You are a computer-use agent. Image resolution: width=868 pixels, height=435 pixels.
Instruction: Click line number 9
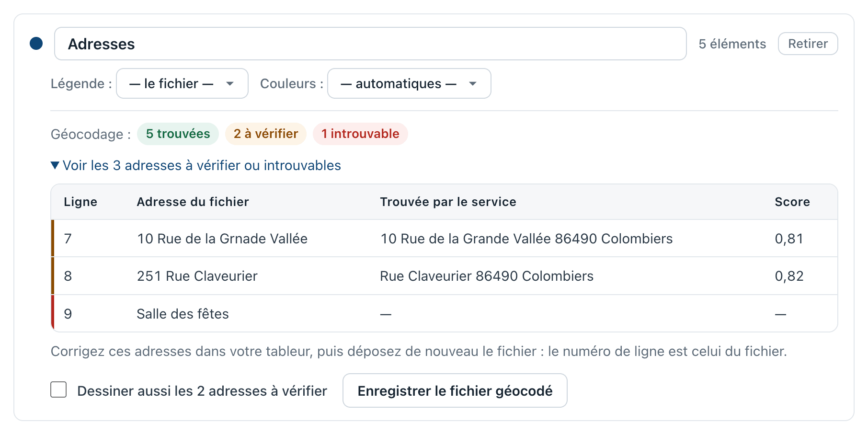tap(68, 314)
